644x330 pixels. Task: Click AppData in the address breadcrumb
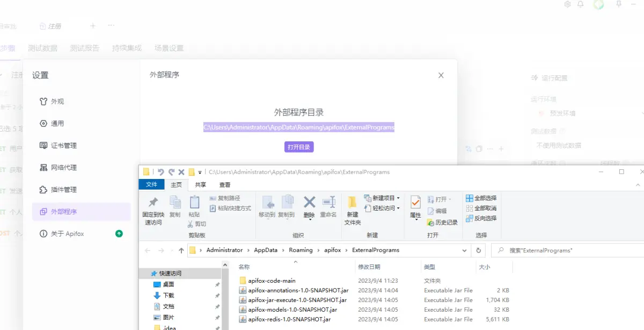point(266,250)
